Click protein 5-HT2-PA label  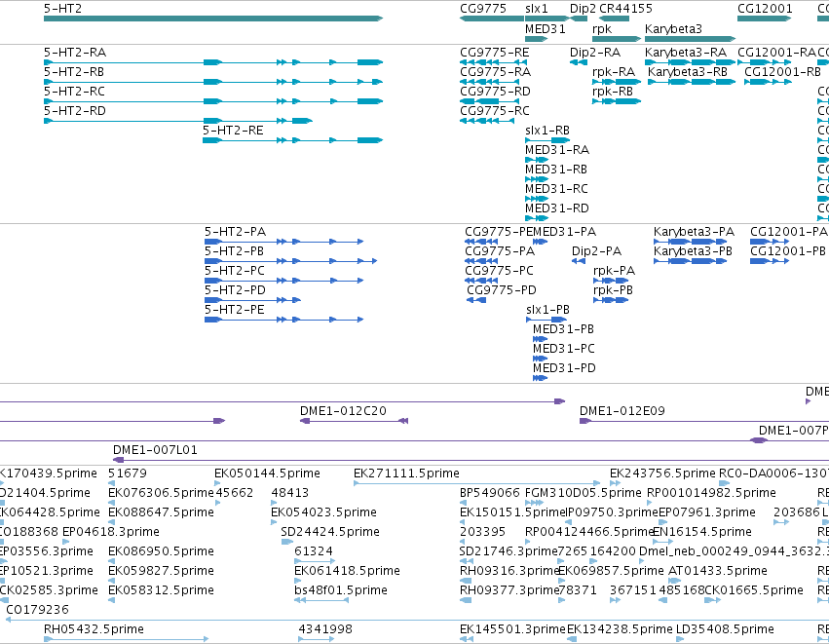pos(236,232)
